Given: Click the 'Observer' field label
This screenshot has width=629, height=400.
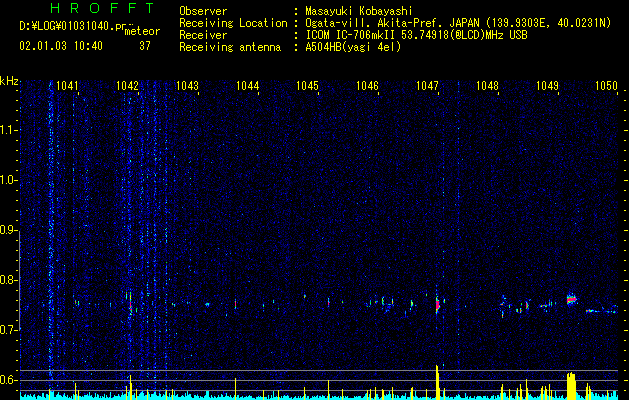Looking at the screenshot, I should pos(203,11).
